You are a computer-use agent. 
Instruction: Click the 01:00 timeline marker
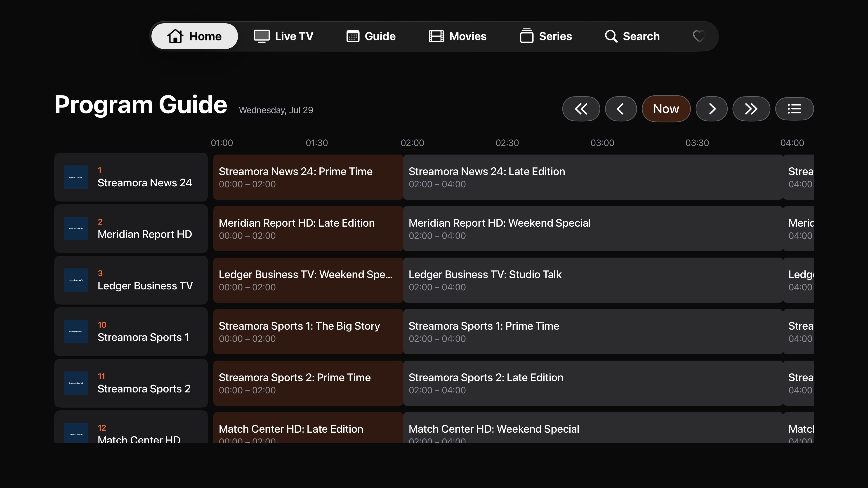tap(222, 143)
